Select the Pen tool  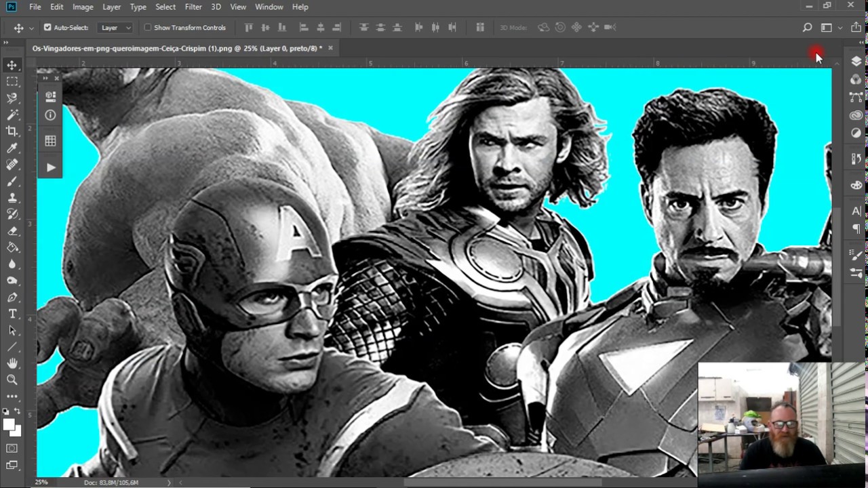click(x=12, y=298)
